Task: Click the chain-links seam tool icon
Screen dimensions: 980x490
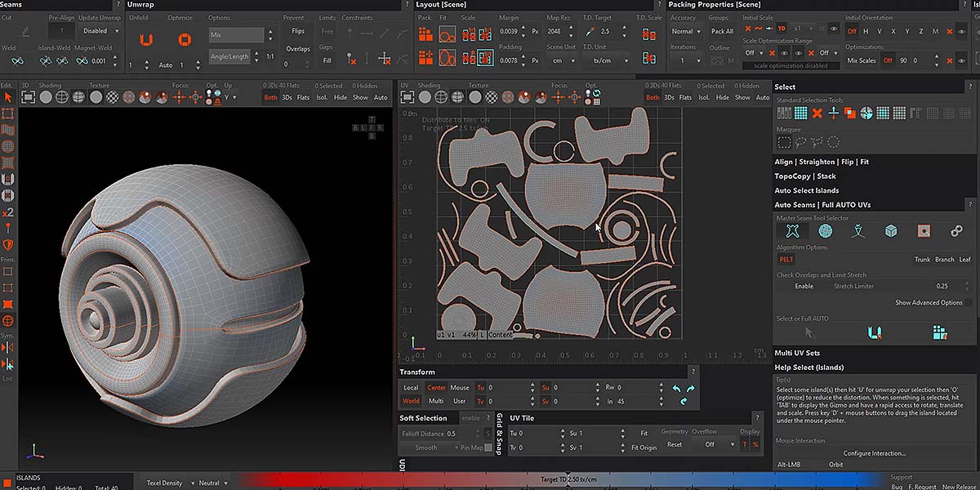Action: point(956,231)
